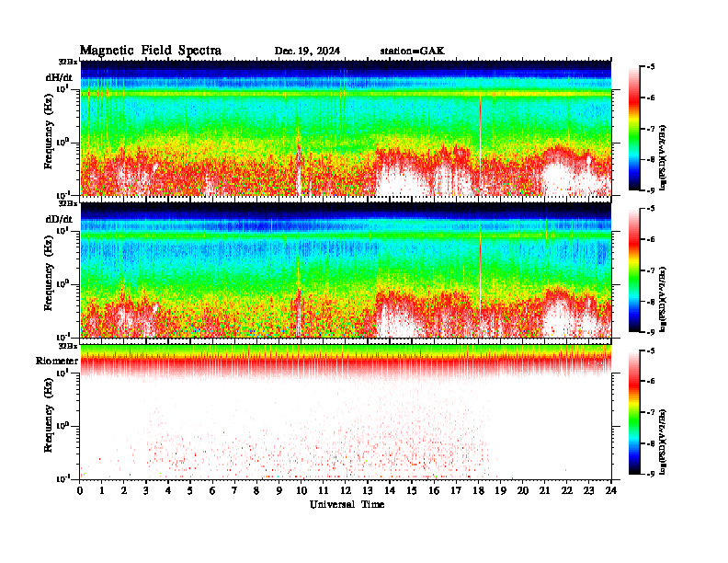Screen dimensions: 728x563
Task: Click hour "21" on the time axis
Action: point(544,491)
